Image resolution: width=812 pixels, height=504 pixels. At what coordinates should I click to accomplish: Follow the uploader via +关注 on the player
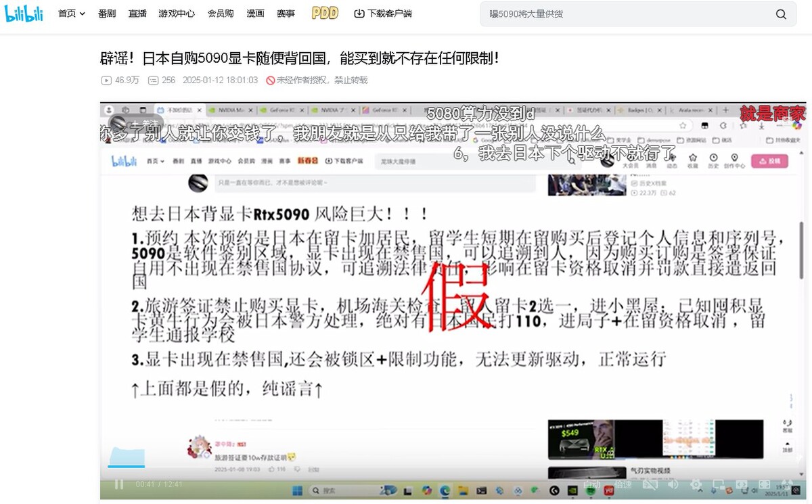145,123
